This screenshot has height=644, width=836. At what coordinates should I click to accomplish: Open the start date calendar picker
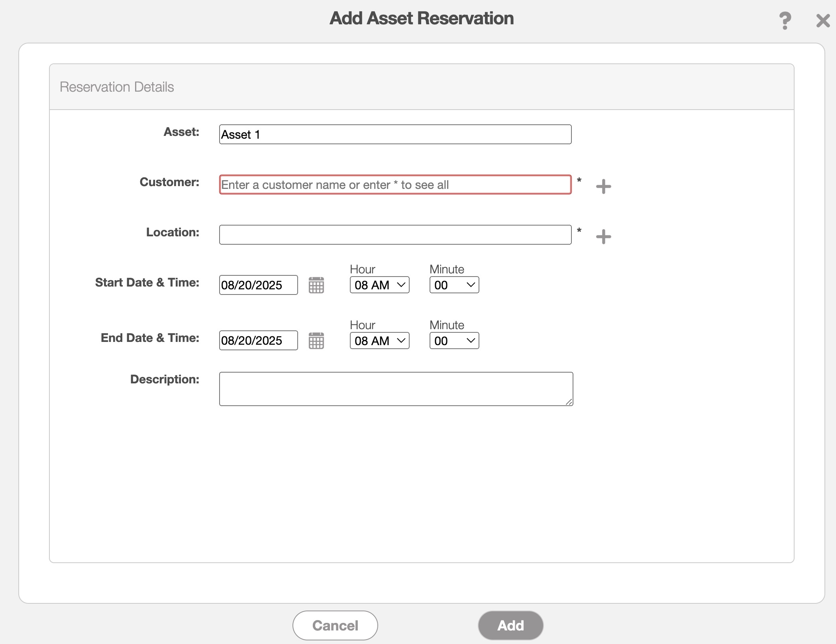point(316,285)
